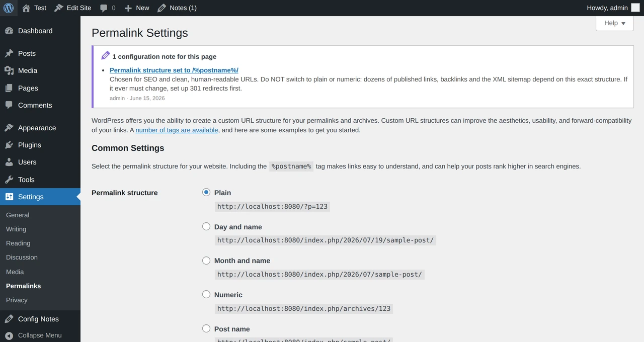Select the Day and name radio button
The width and height of the screenshot is (644, 342).
(206, 226)
